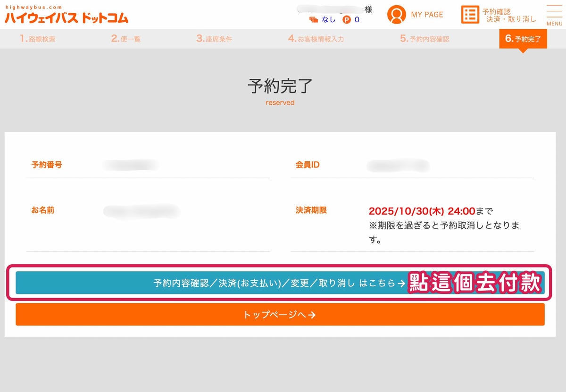Click the 会員ID label

tap(308, 165)
